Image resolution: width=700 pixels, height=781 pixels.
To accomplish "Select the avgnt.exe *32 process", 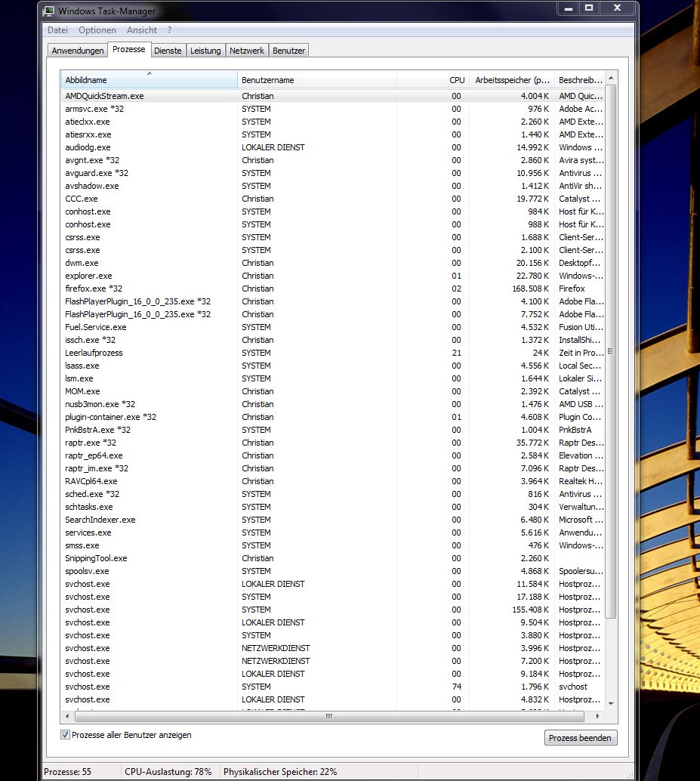I will point(333,160).
